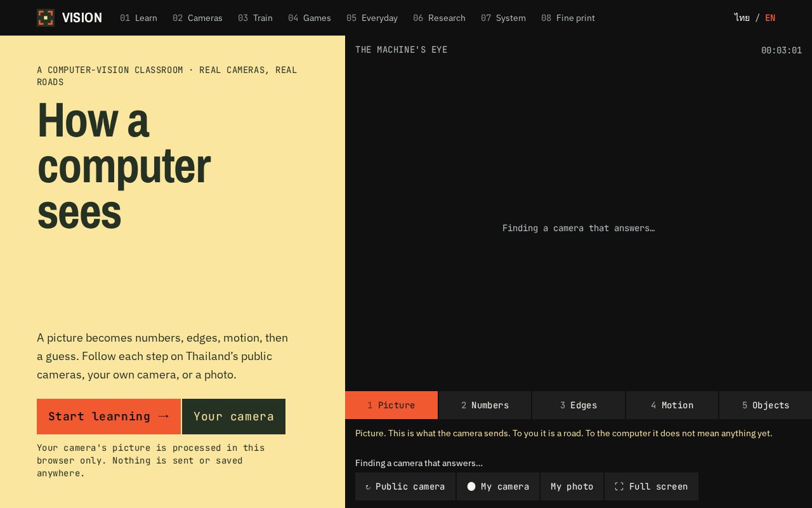
Task: Go to 03 Train
Action: pos(255,18)
